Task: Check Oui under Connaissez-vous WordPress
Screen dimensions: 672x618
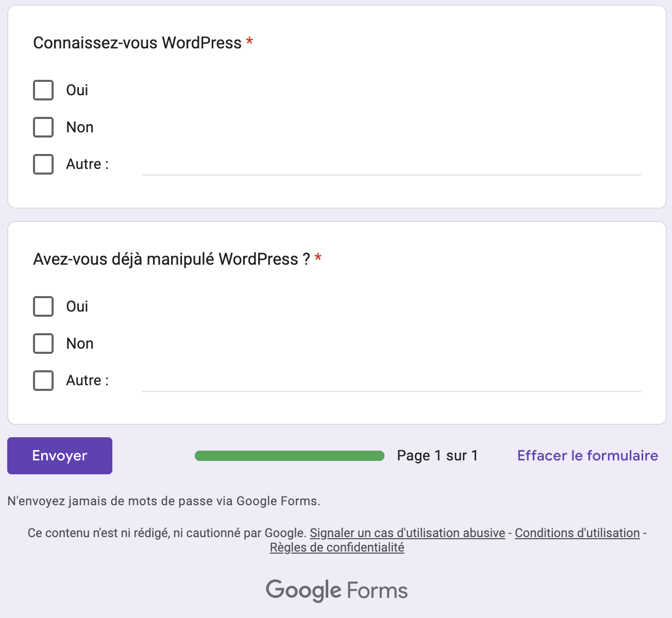Action: click(43, 90)
